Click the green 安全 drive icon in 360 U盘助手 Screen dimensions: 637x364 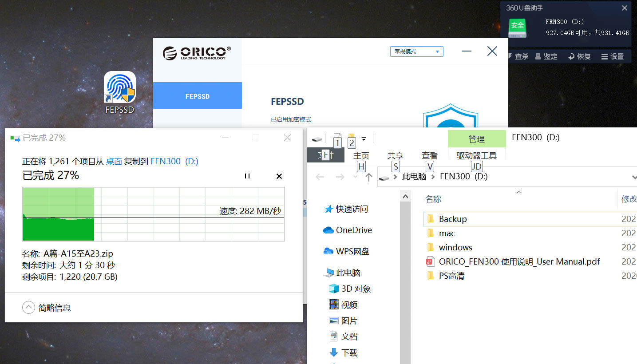[x=517, y=28]
